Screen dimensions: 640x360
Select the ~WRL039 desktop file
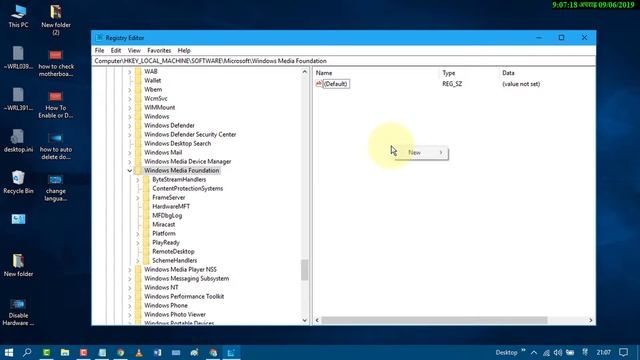18,58
